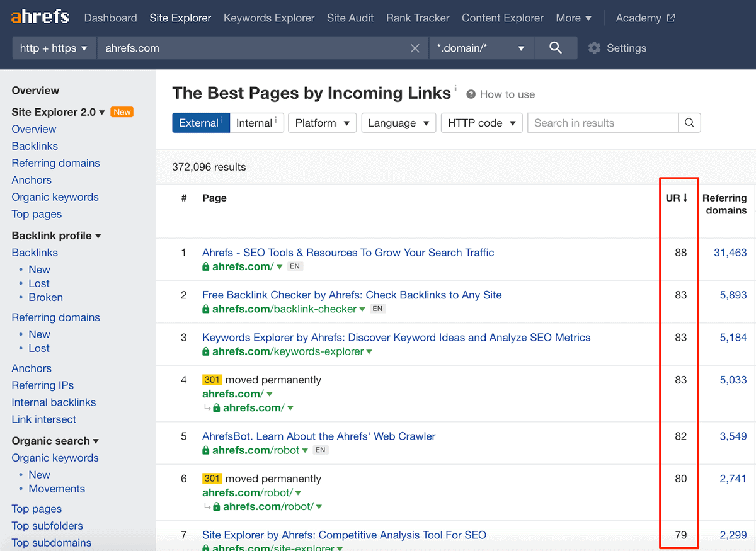Click How to use help link
756x551 pixels.
click(507, 94)
